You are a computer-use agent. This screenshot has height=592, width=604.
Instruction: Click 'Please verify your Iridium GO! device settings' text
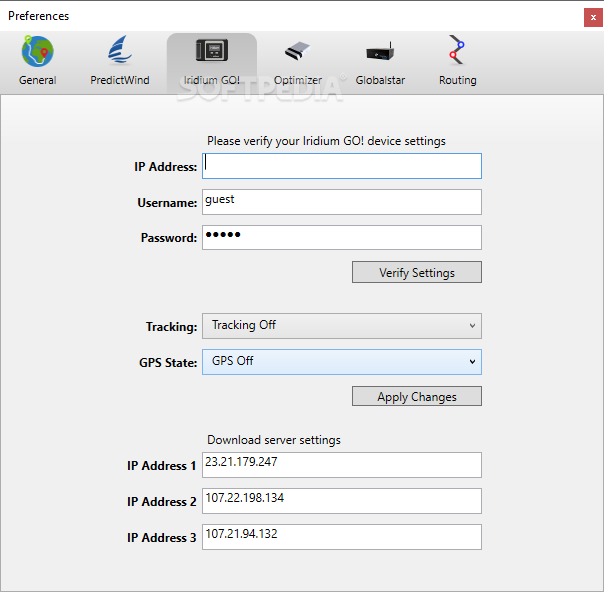(x=326, y=141)
